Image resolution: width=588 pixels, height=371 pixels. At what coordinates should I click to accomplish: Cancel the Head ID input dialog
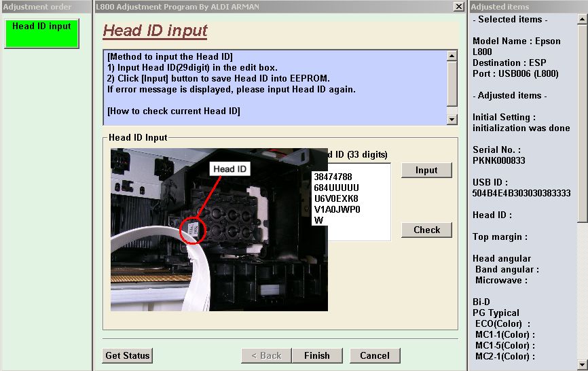coord(375,355)
